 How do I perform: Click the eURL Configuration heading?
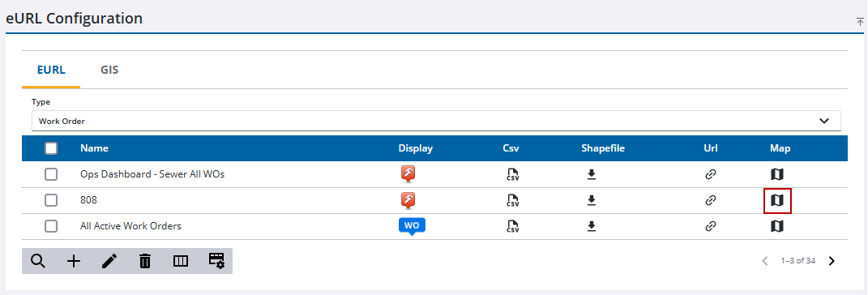[x=75, y=19]
